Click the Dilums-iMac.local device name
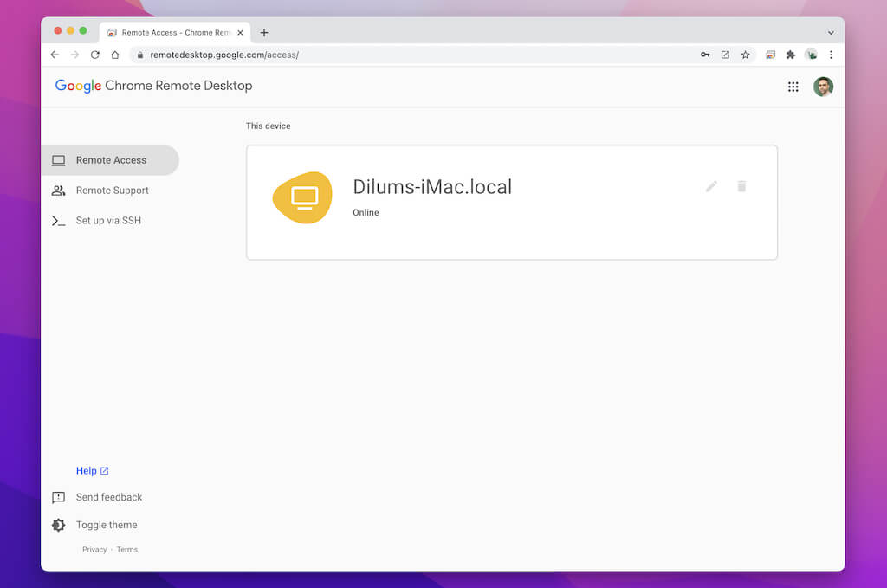 [432, 186]
